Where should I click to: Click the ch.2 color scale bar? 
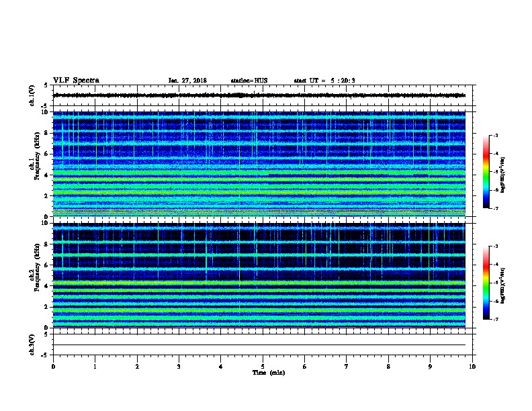tap(486, 283)
